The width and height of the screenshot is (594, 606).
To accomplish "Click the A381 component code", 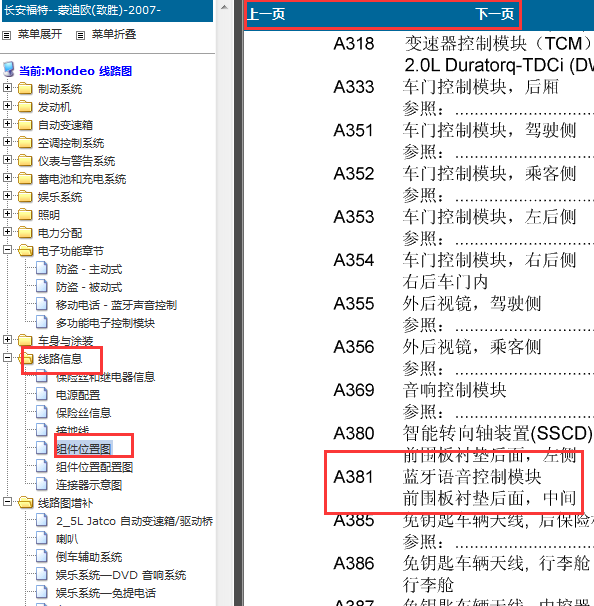I will tap(354, 477).
